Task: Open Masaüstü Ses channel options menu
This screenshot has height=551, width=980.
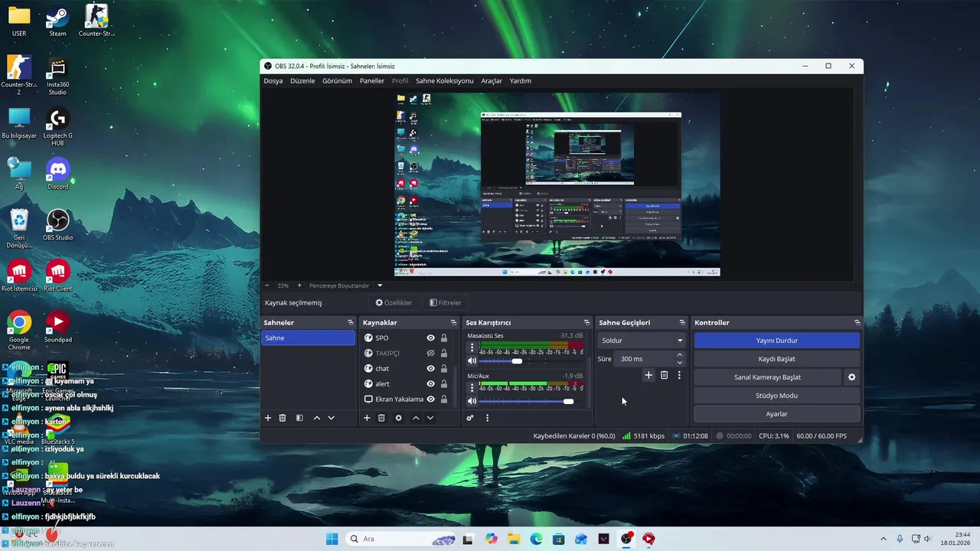Action: (x=472, y=347)
